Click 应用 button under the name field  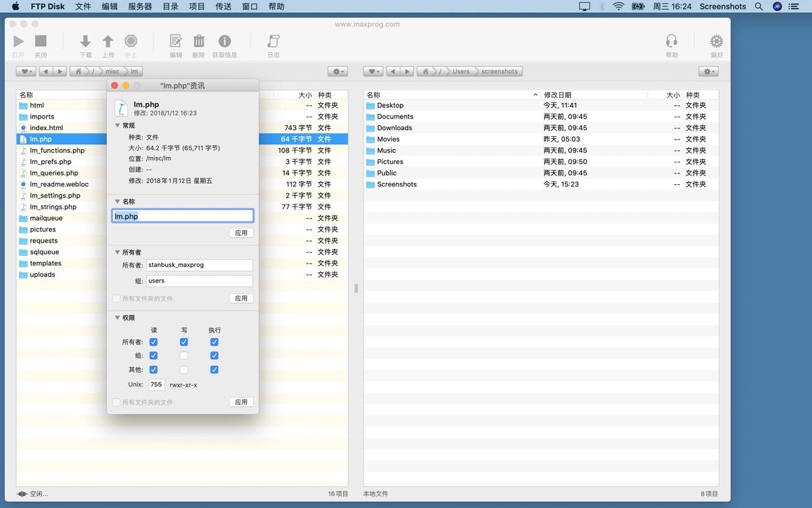[241, 233]
